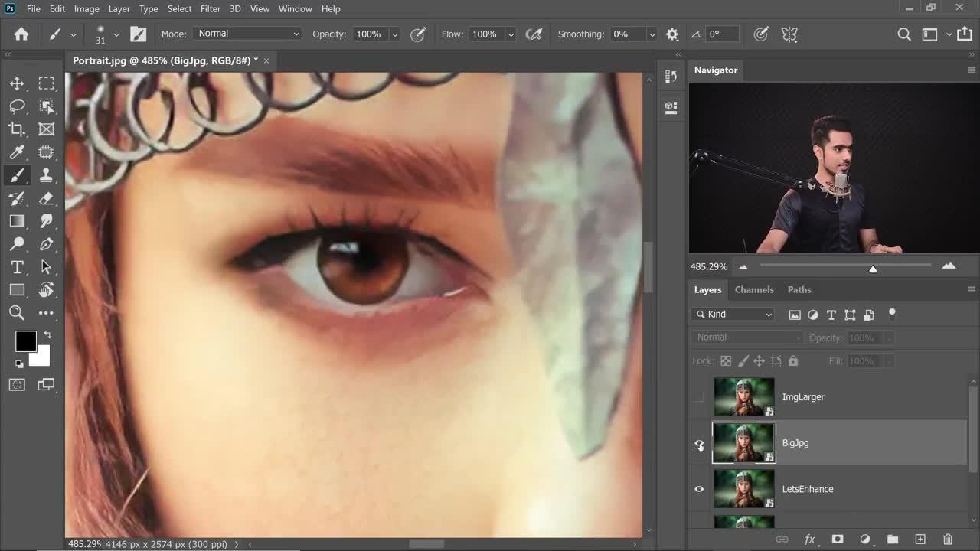Select the Rectangle shape tool
The width and height of the screenshot is (980, 551).
click(17, 290)
